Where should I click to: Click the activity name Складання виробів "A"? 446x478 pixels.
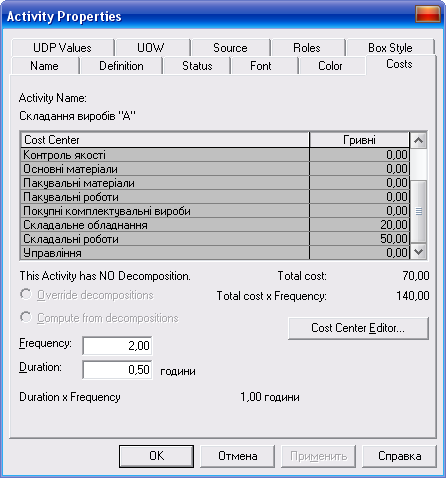77,116
